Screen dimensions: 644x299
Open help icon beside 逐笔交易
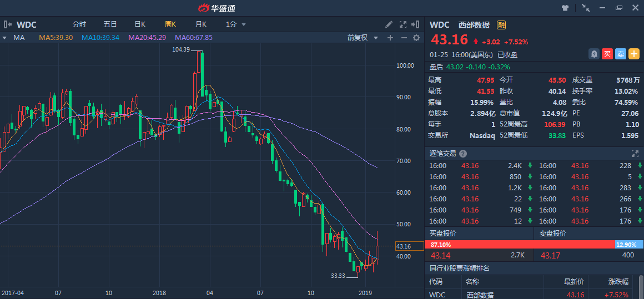pyautogui.click(x=463, y=154)
